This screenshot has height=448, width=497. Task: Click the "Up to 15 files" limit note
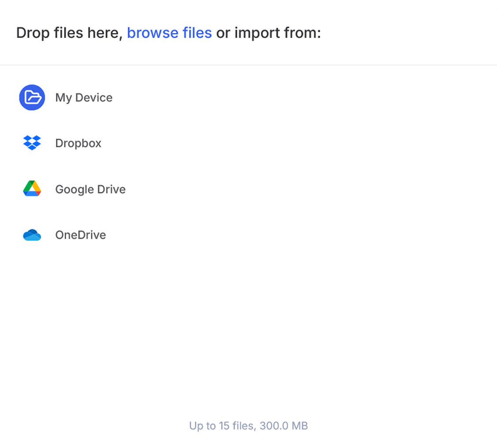pyautogui.click(x=222, y=426)
